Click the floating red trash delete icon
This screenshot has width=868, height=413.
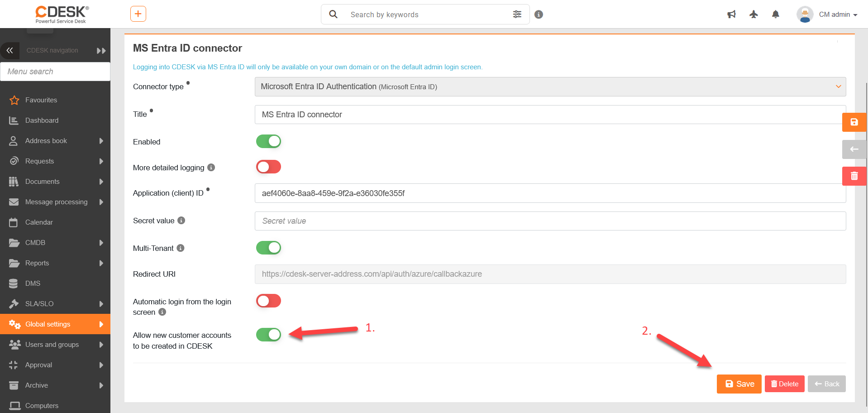point(854,176)
